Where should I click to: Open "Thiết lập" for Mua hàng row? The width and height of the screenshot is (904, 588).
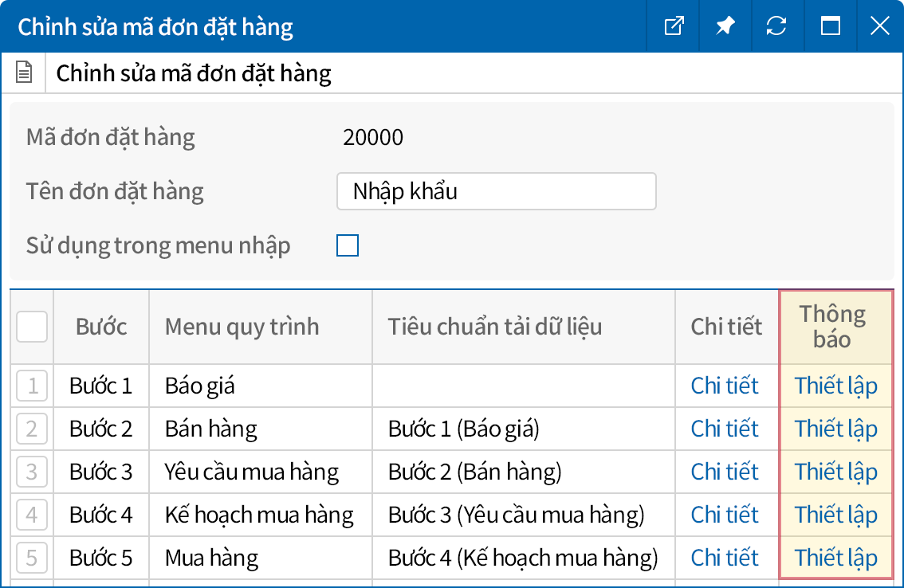point(835,558)
